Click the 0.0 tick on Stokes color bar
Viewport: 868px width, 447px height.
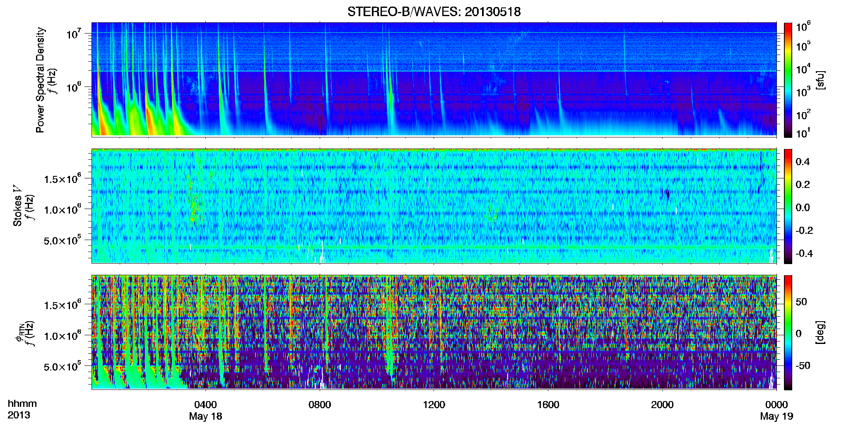pos(803,207)
